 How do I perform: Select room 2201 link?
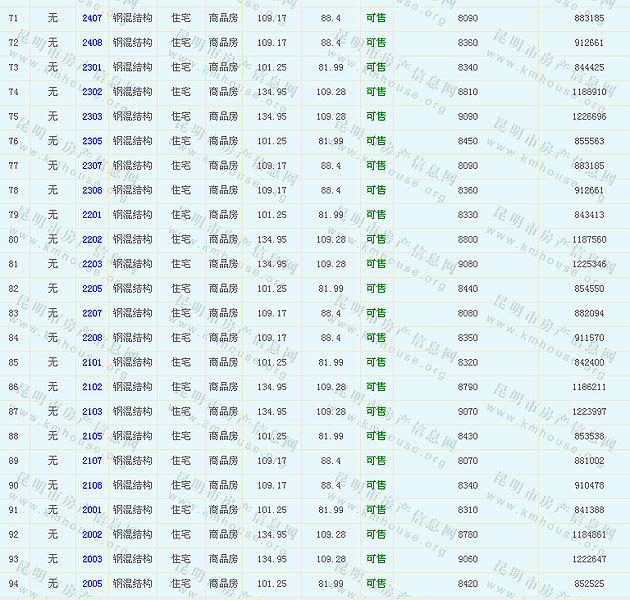tap(92, 215)
